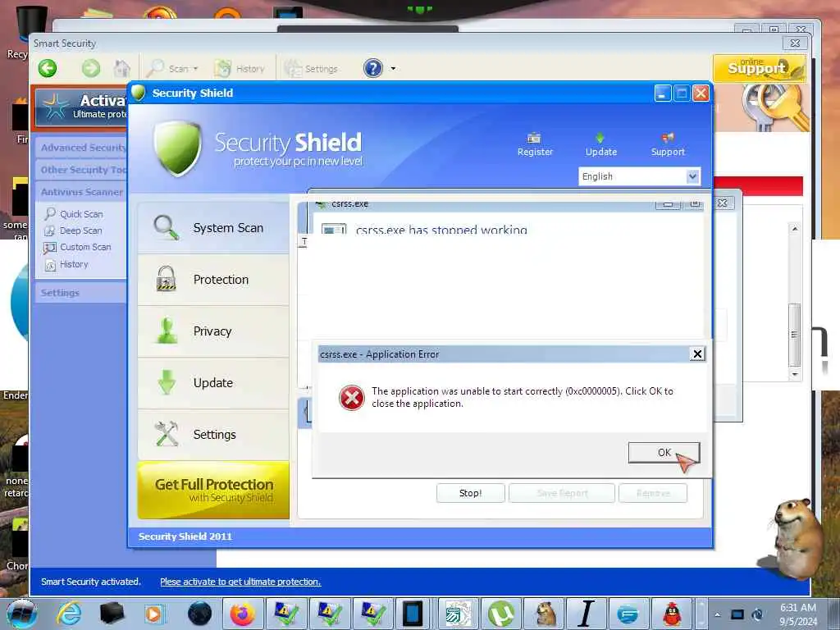This screenshot has height=630, width=840.
Task: Expand the arrow next to the Help icon
Action: pyautogui.click(x=393, y=69)
